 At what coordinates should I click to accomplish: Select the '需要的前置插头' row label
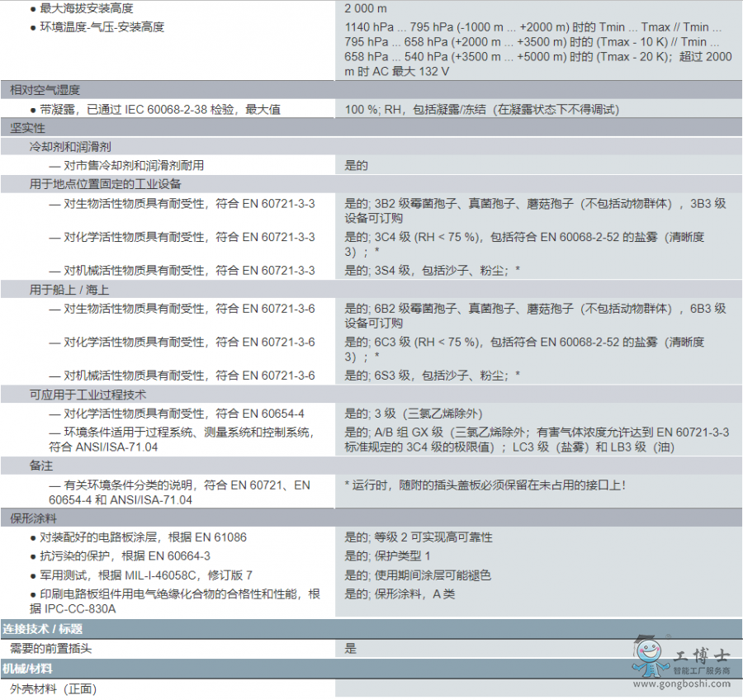pos(50,649)
